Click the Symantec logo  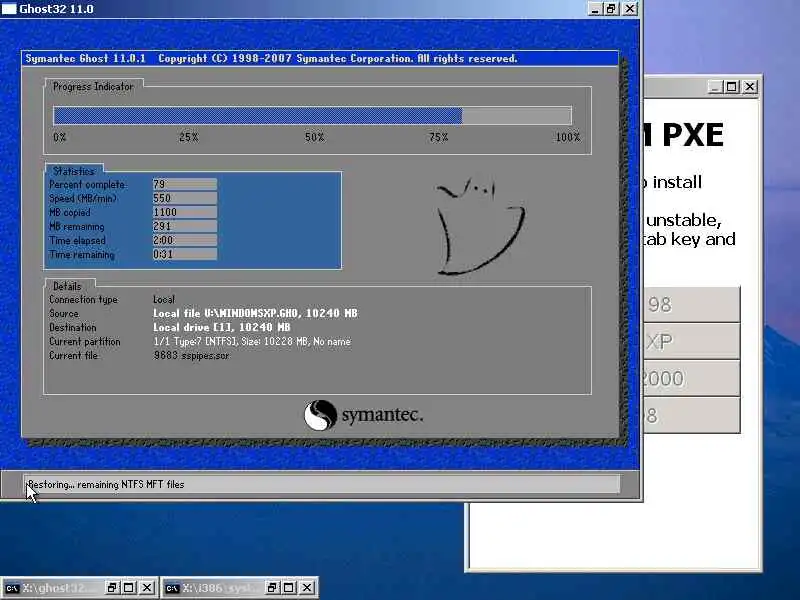pos(363,415)
